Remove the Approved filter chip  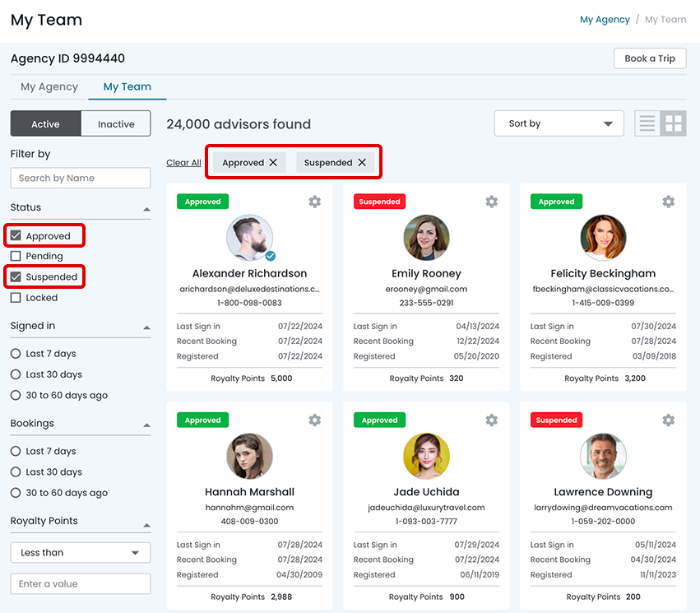[273, 163]
